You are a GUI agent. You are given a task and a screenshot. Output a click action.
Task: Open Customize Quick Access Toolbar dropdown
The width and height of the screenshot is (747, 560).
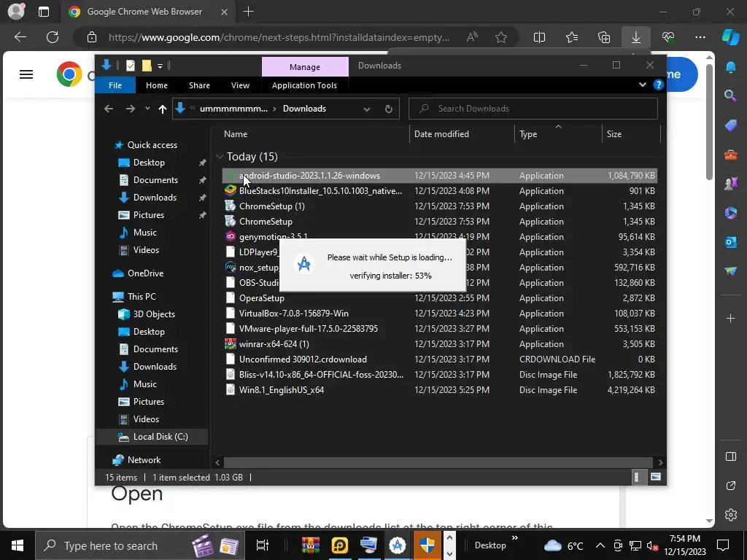(x=160, y=66)
